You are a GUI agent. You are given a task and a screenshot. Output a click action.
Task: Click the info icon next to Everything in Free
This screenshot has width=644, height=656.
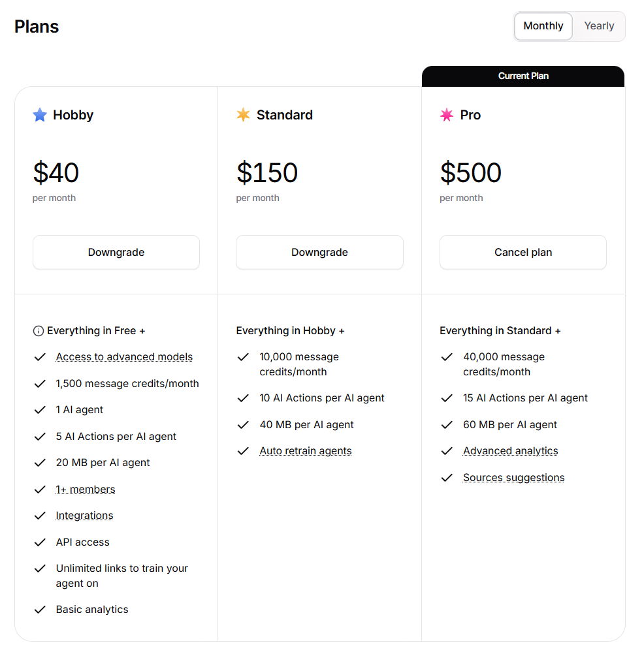point(39,331)
